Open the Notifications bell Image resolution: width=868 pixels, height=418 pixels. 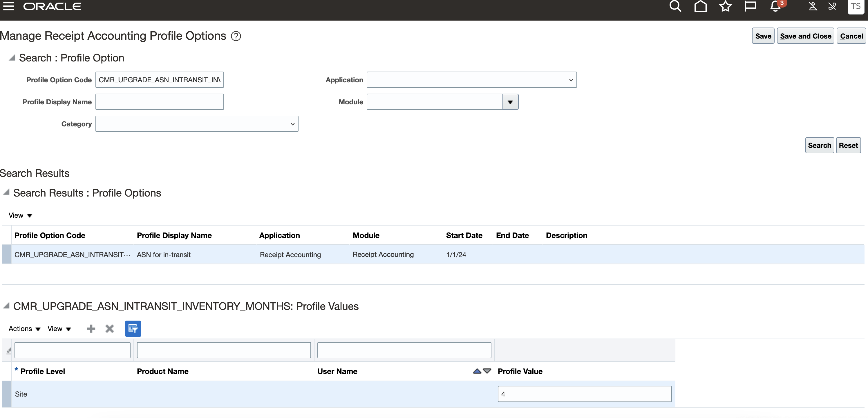click(x=776, y=6)
